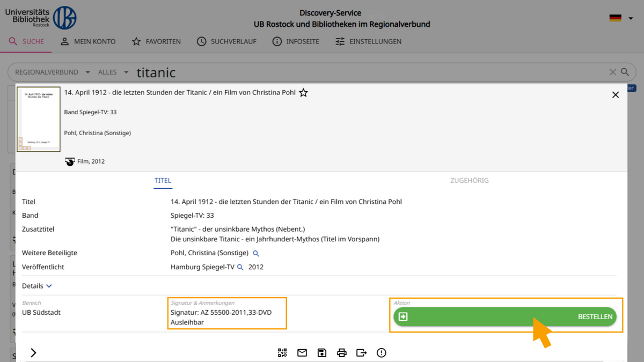644x362 pixels.
Task: Open the ALLES search field dropdown
Action: click(113, 72)
